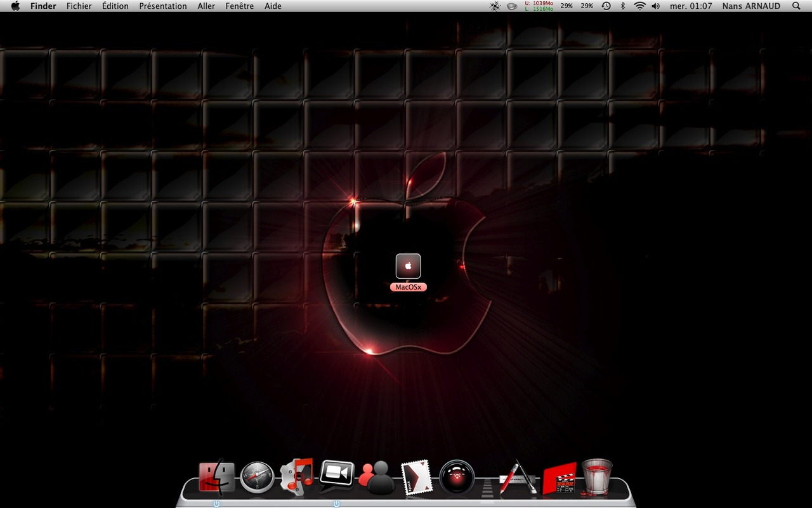
Task: Open the Présentation menu
Action: point(163,6)
